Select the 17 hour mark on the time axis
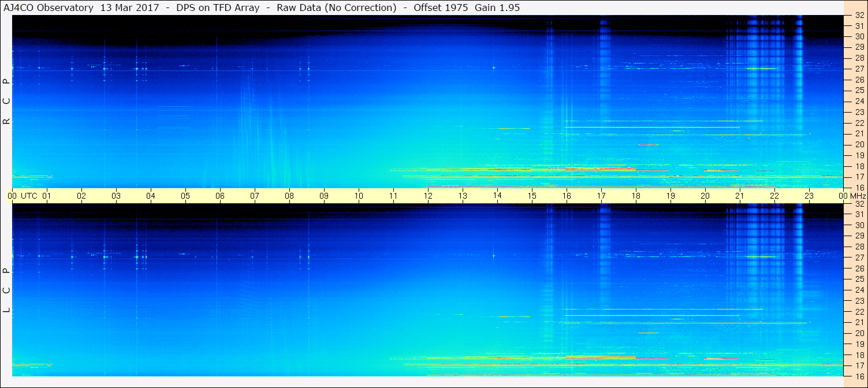Viewport: 868px width, 388px height. [x=601, y=196]
